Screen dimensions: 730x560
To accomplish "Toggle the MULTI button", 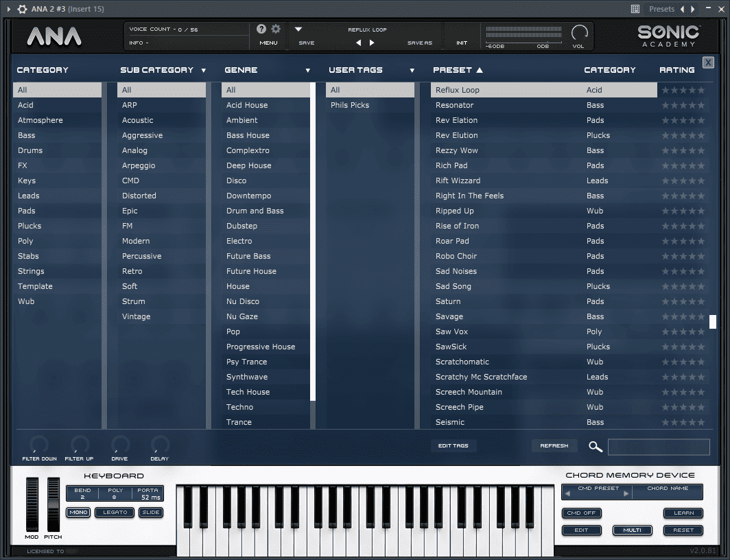I will click(633, 530).
